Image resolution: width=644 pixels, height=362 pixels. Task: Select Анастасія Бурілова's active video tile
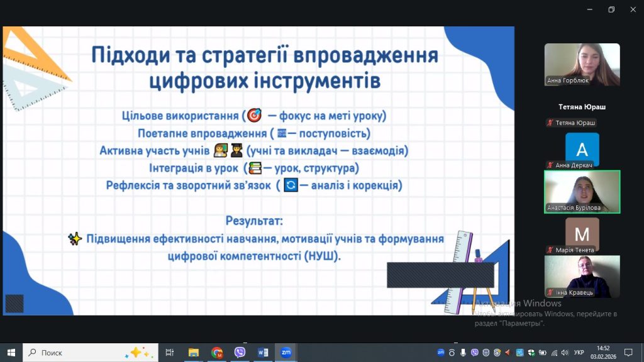click(582, 192)
